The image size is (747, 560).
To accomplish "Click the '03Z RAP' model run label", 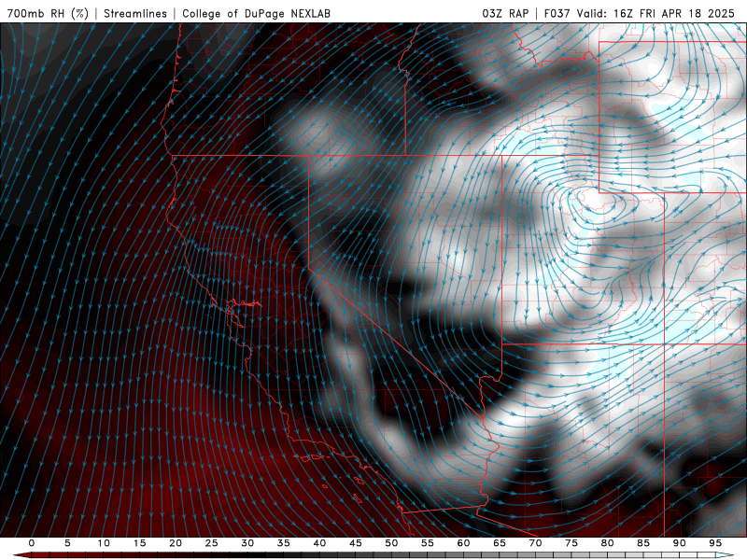I will pyautogui.click(x=505, y=13).
